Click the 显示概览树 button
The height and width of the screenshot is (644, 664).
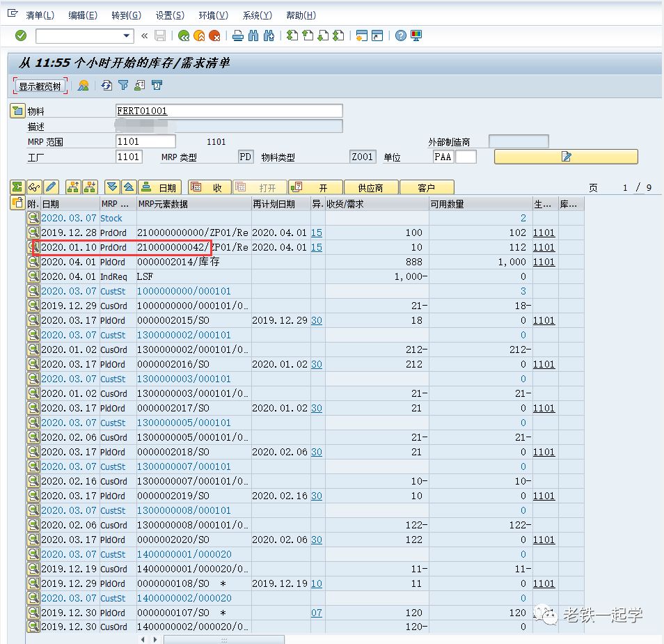click(x=40, y=86)
